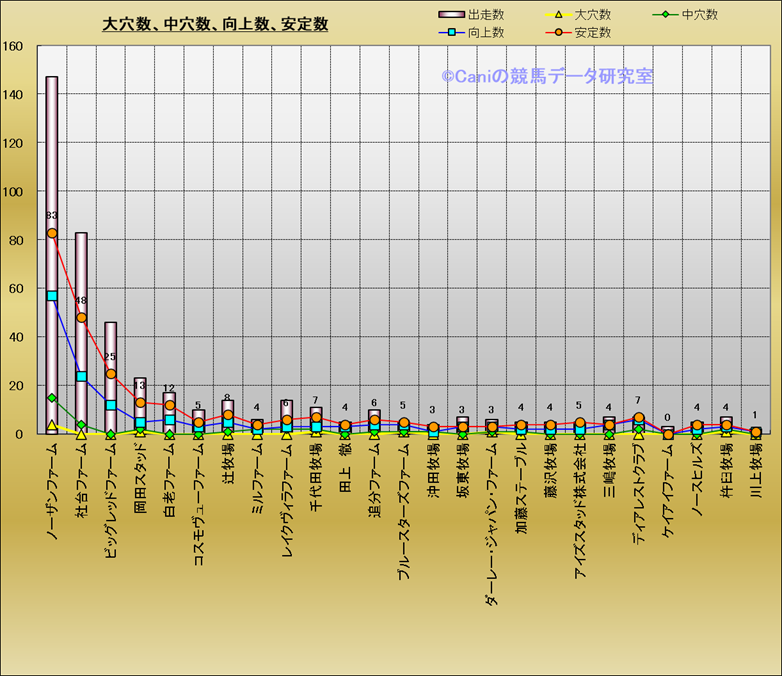Click the 出走数 bar legend icon

[x=452, y=15]
